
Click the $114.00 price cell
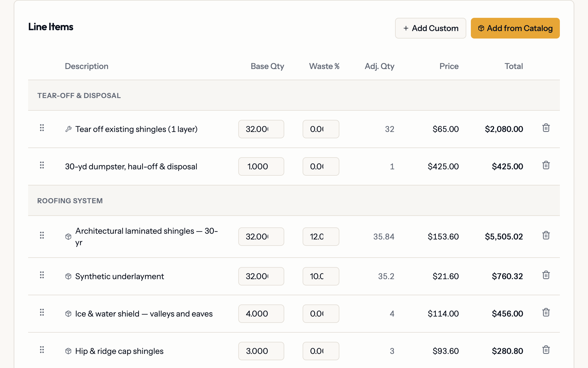(443, 314)
